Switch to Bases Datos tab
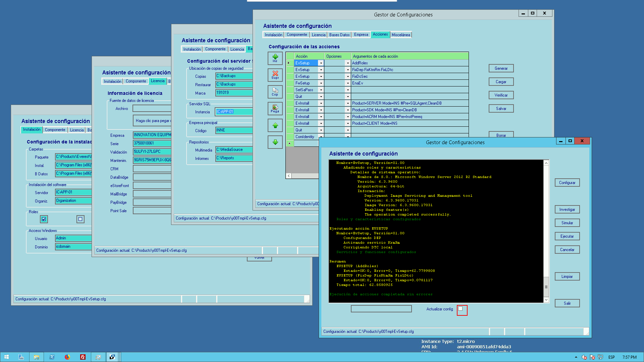644x362 pixels. [x=339, y=35]
